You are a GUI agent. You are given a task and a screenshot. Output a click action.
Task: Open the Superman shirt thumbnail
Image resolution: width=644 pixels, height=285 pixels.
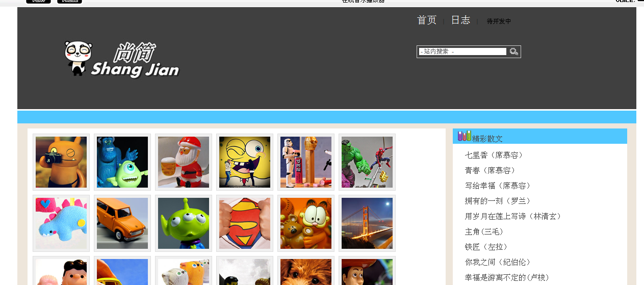(x=245, y=223)
